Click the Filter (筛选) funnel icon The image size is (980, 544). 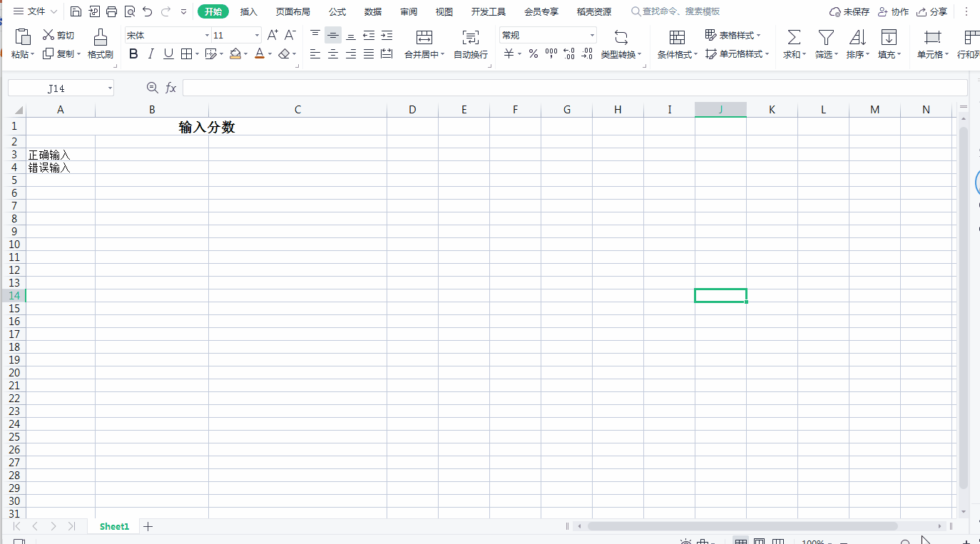(x=826, y=37)
